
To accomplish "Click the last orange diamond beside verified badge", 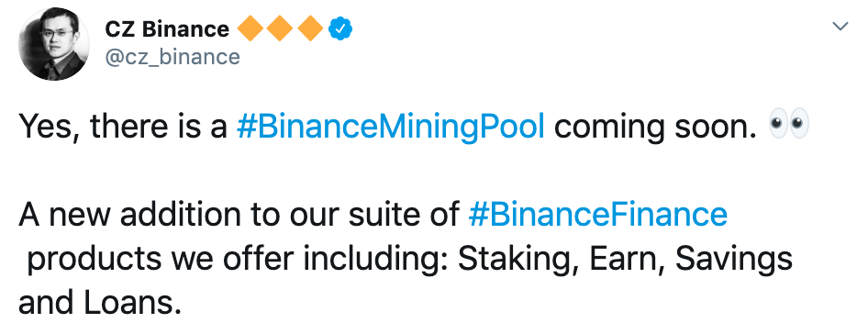I will tap(310, 29).
